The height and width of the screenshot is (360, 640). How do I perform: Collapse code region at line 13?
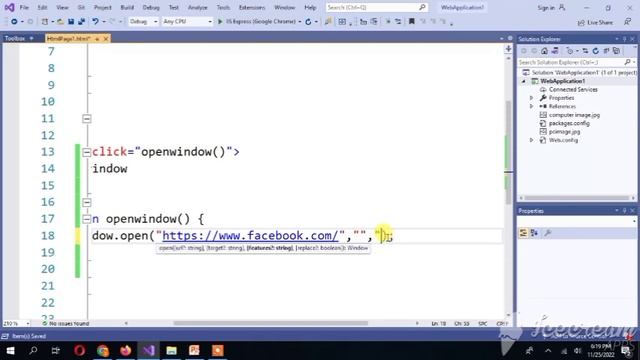coord(87,152)
